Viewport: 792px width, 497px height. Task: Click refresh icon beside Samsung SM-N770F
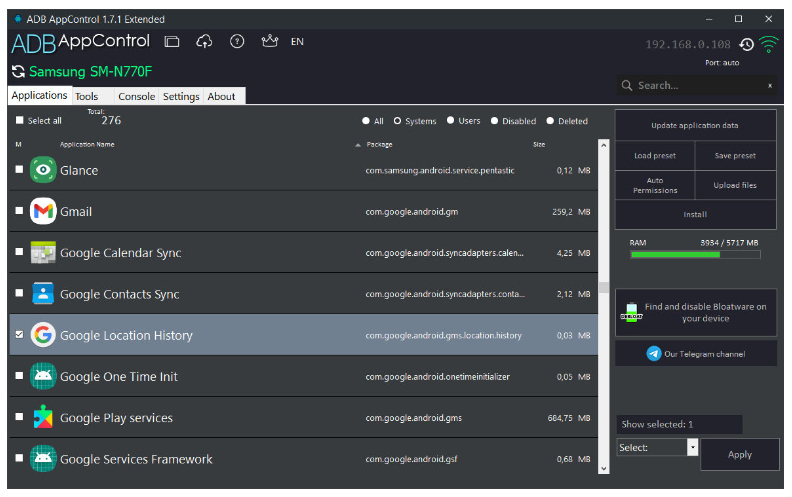18,72
